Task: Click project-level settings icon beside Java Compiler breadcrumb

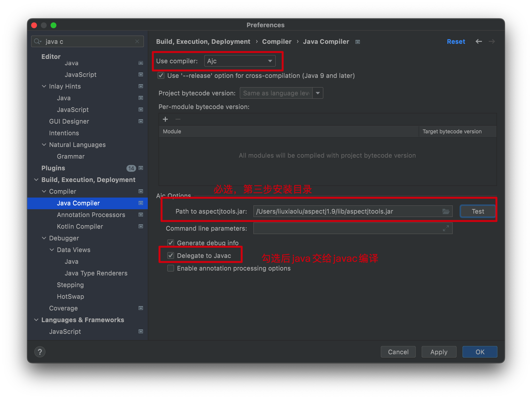Action: coord(357,42)
